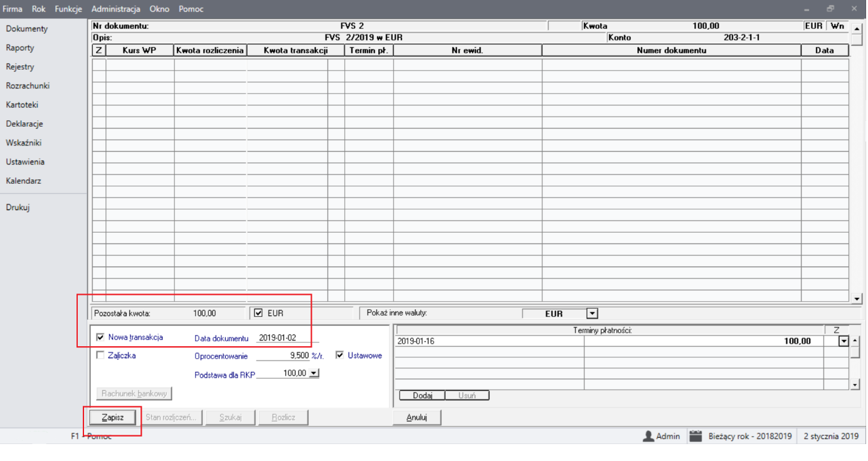Click the 2 stycznia 2019 date in status bar

tap(831, 436)
